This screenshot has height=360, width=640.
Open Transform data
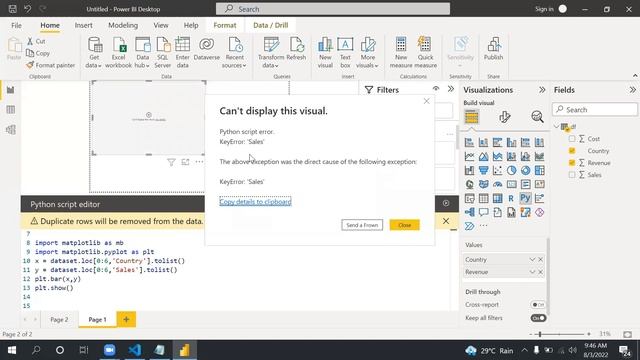pos(271,52)
